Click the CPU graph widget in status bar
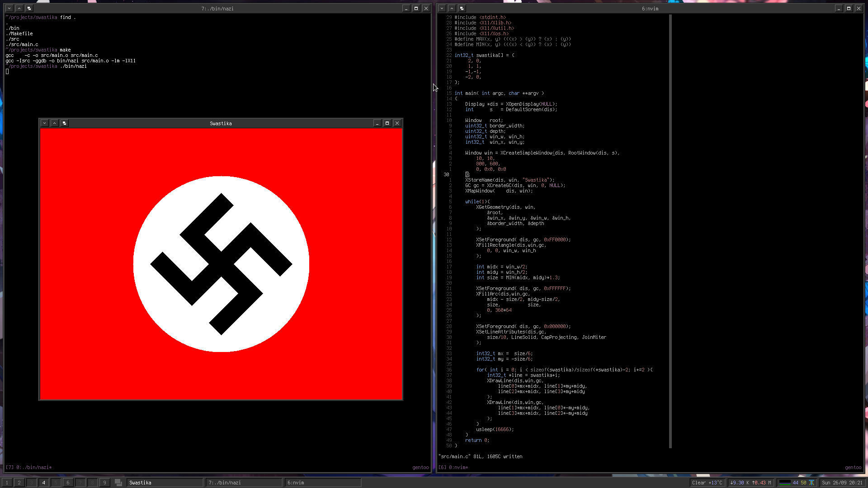Screen dimensions: 868x488 tap(785, 483)
